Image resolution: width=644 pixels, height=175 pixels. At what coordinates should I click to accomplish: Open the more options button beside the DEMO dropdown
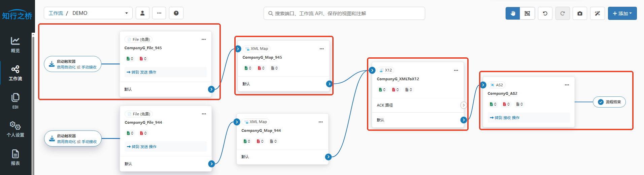159,13
